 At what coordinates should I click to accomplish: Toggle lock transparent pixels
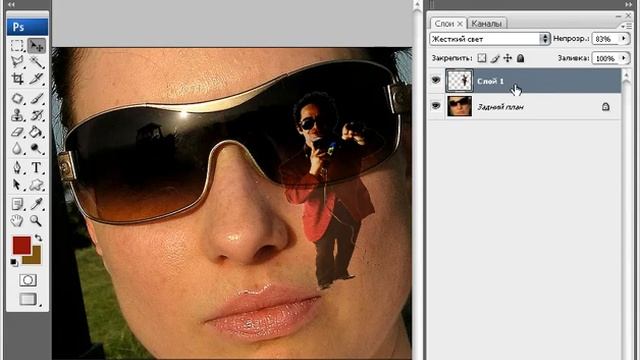pos(482,58)
